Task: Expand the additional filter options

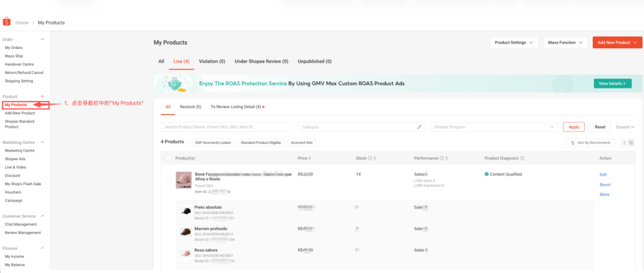Action: (625, 127)
